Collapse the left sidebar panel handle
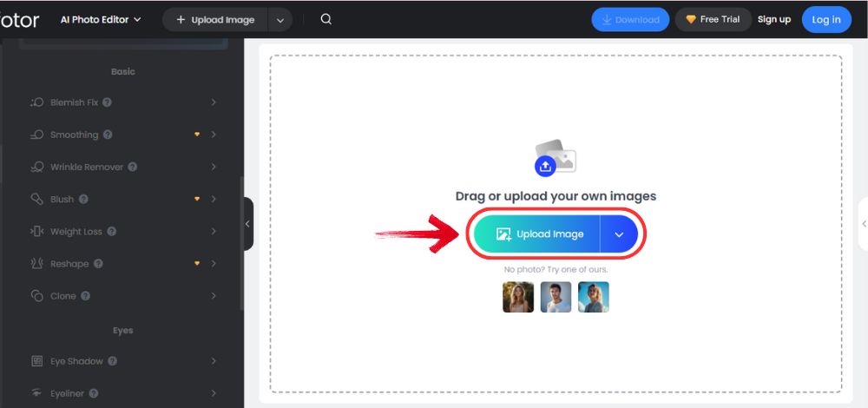This screenshot has width=868, height=408. point(247,224)
